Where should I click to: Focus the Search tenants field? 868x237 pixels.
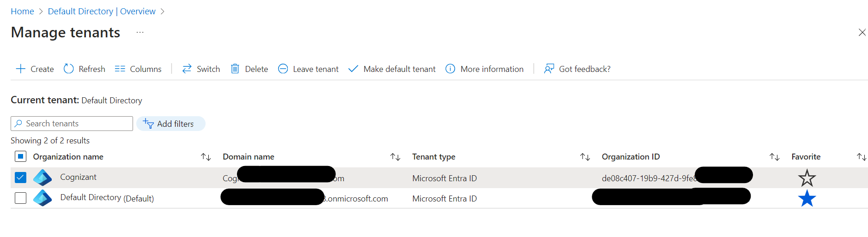pyautogui.click(x=72, y=124)
